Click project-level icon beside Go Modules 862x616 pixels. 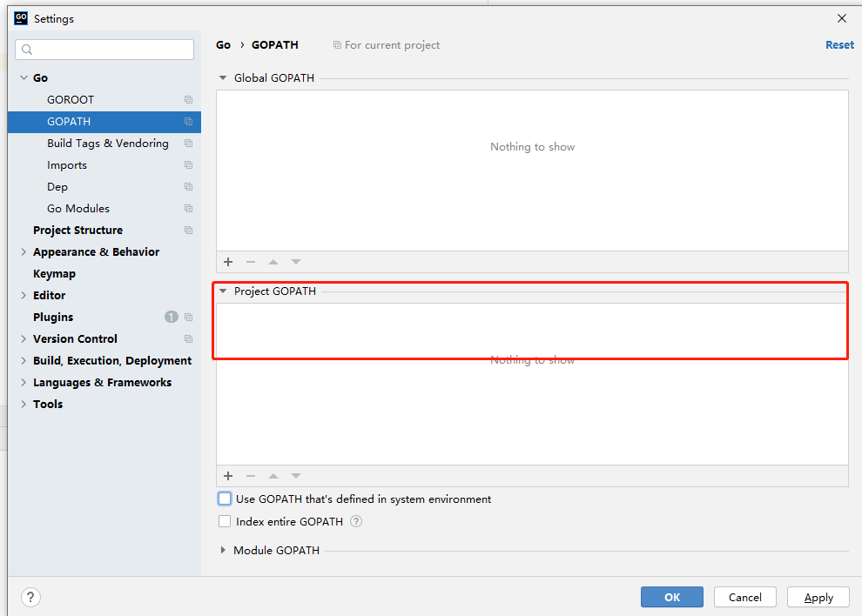189,209
